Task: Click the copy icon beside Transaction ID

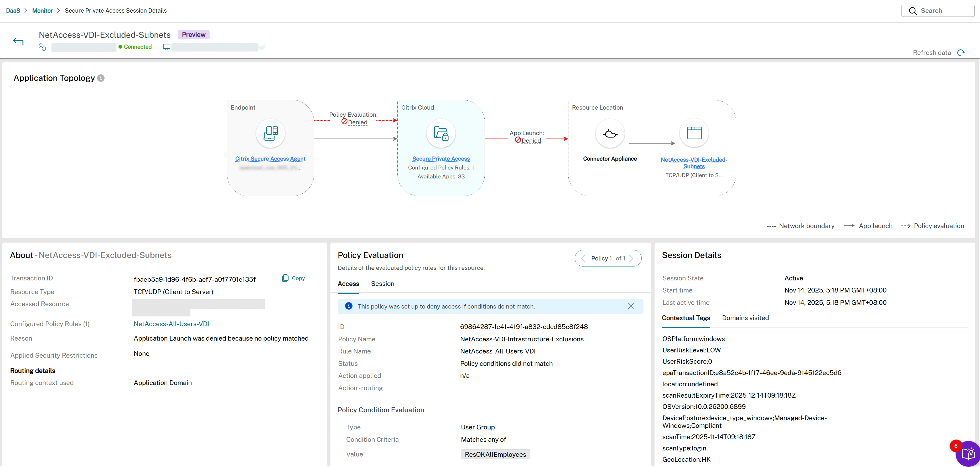Action: click(285, 278)
